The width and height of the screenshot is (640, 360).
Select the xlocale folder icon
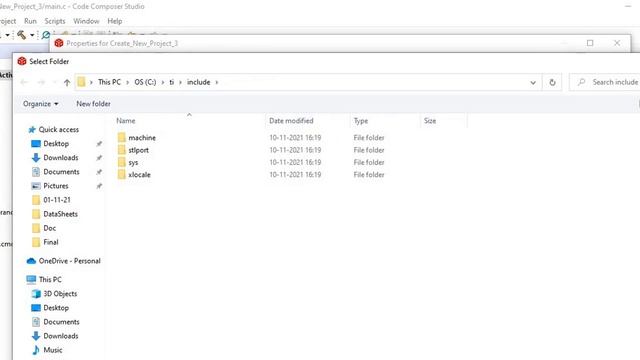pos(121,175)
